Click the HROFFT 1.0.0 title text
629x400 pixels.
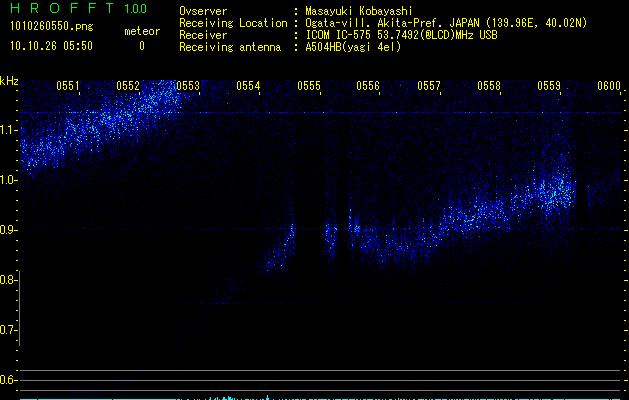click(x=79, y=8)
